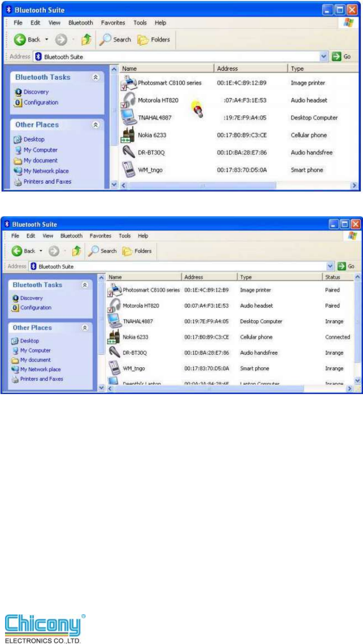
Task: Toggle Folders pane in upper window toolbar
Action: tap(154, 39)
